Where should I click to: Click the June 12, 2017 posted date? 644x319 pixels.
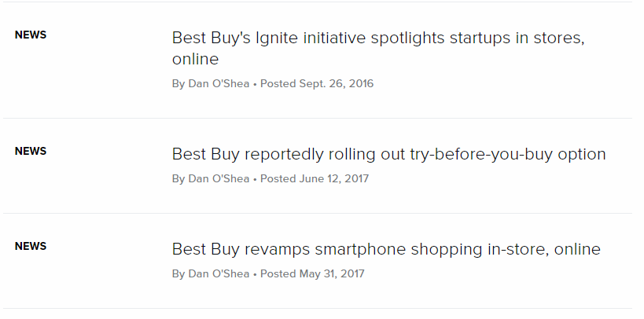pyautogui.click(x=334, y=178)
